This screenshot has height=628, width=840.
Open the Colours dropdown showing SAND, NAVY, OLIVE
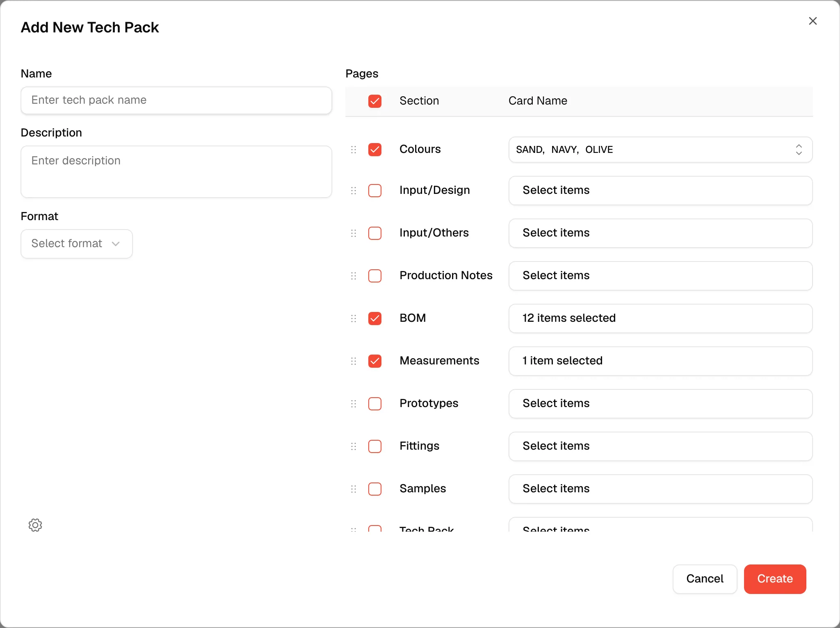(660, 150)
